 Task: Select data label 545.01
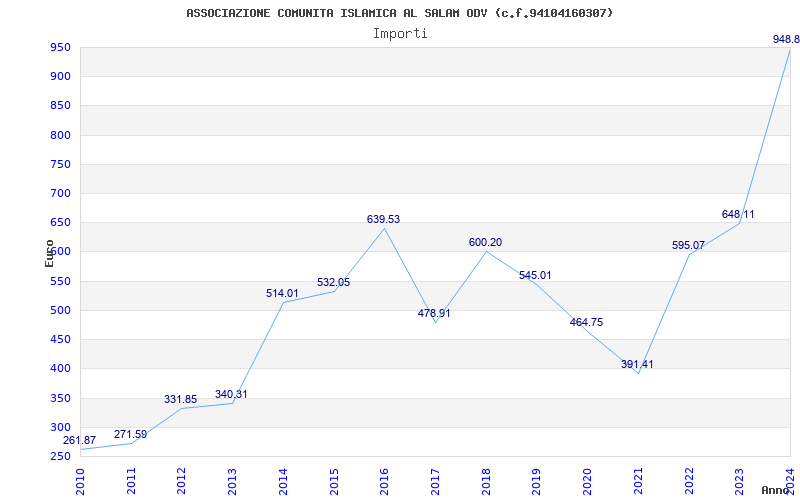click(535, 276)
